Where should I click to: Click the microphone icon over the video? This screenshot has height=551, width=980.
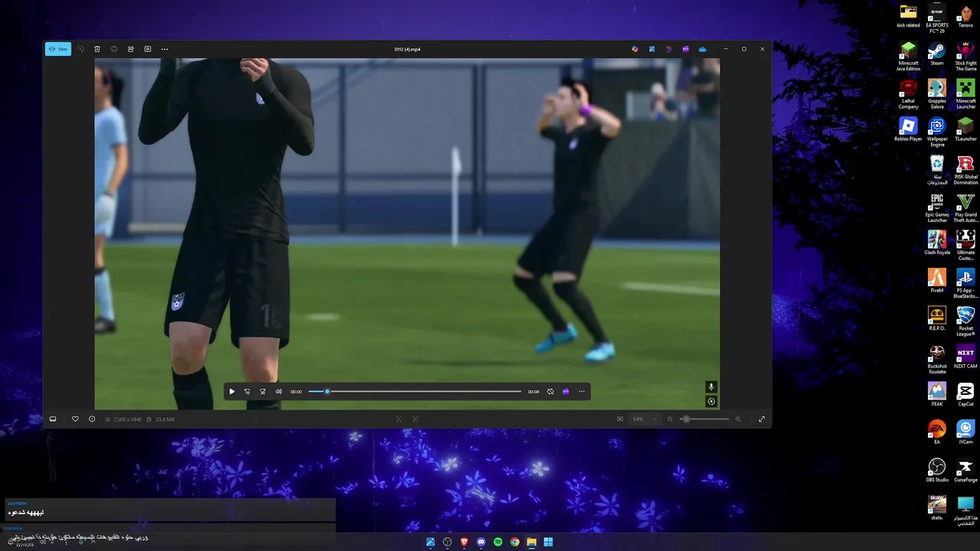tap(711, 387)
